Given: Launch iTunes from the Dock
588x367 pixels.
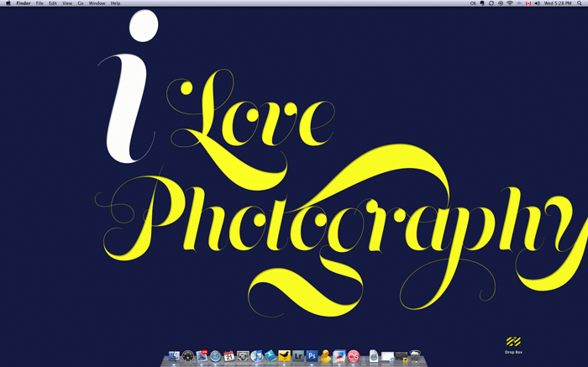Looking at the screenshot, I should point(257,356).
